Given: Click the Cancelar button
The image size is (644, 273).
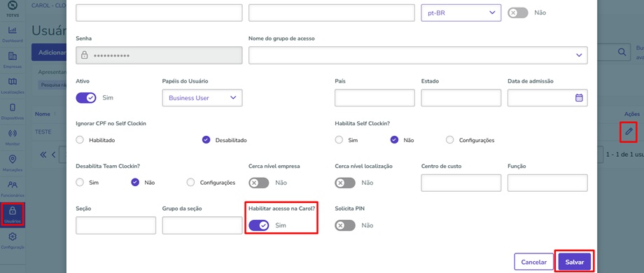Looking at the screenshot, I should (534, 262).
